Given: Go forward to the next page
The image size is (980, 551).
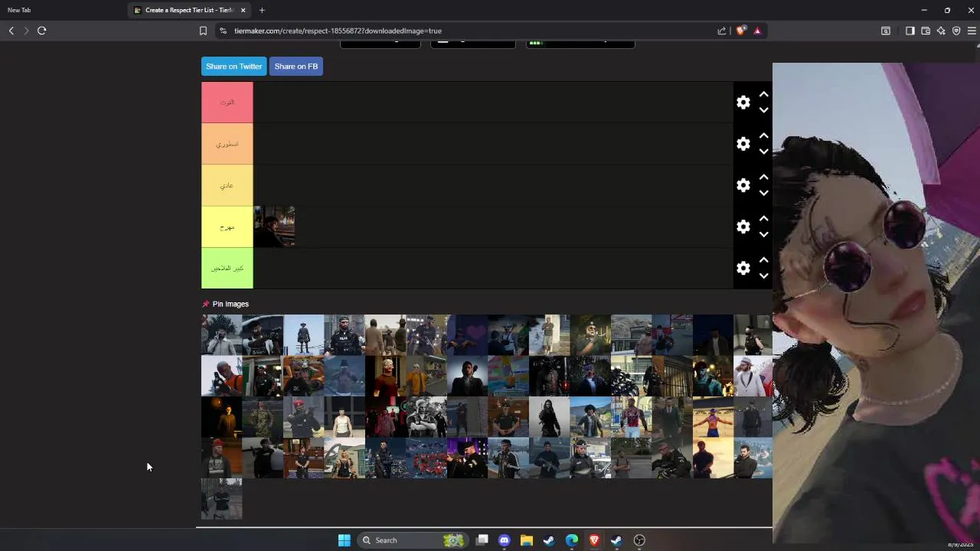Looking at the screenshot, I should (26, 31).
